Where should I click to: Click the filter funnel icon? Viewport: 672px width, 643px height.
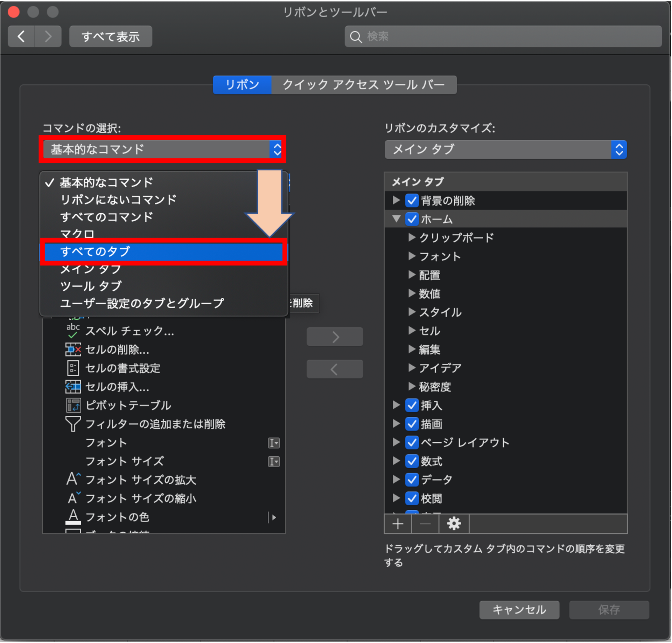pyautogui.click(x=73, y=424)
